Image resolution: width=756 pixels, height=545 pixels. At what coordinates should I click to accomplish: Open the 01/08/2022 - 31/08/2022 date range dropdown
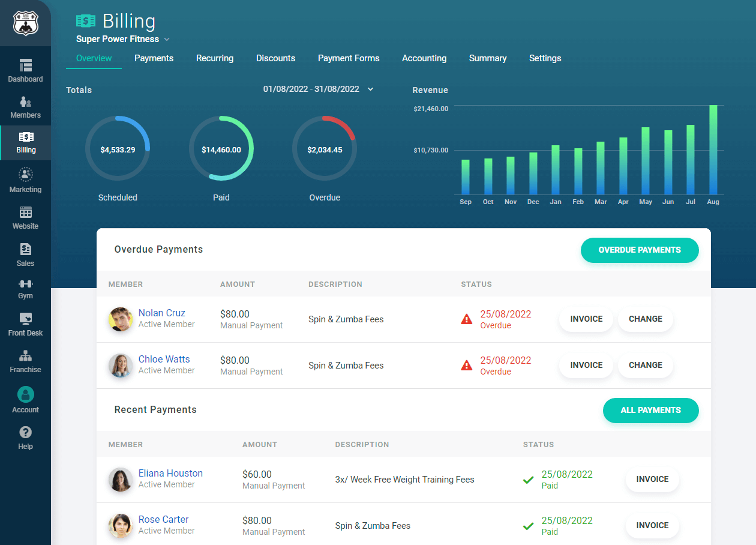click(x=319, y=89)
